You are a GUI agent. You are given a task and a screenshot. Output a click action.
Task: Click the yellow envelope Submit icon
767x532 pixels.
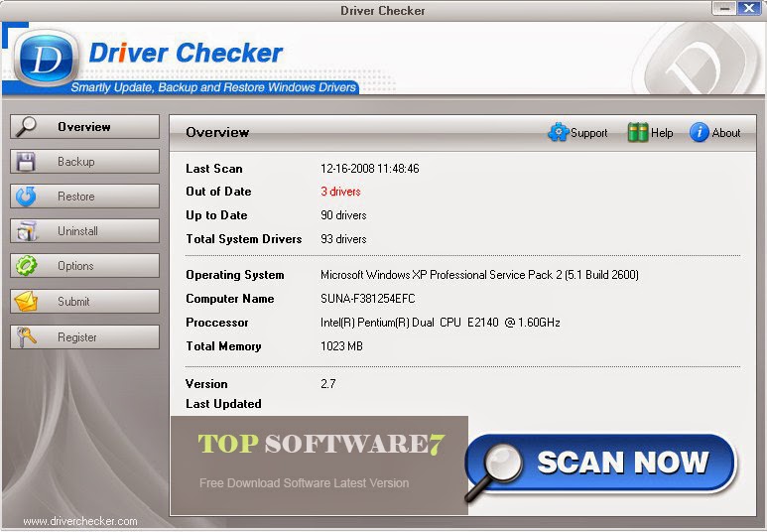pos(26,301)
